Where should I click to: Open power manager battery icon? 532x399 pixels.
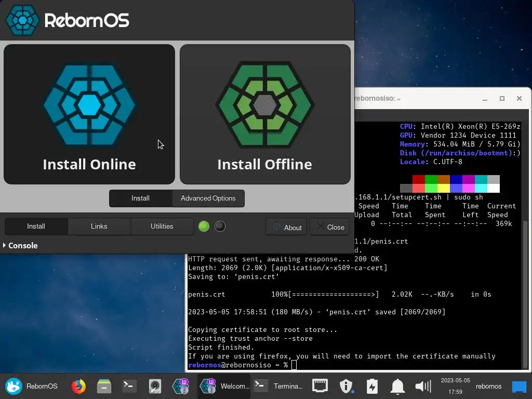coord(372,386)
